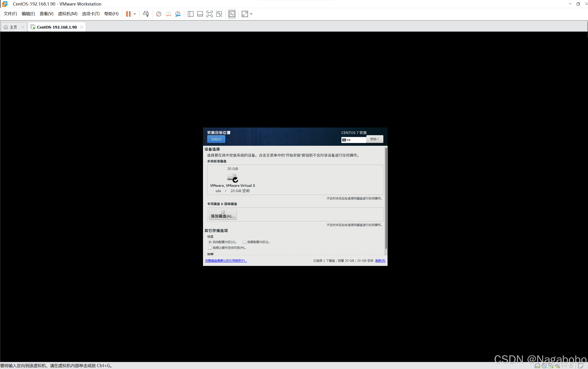
Task: Open the snapshot manager icon
Action: pos(178,14)
